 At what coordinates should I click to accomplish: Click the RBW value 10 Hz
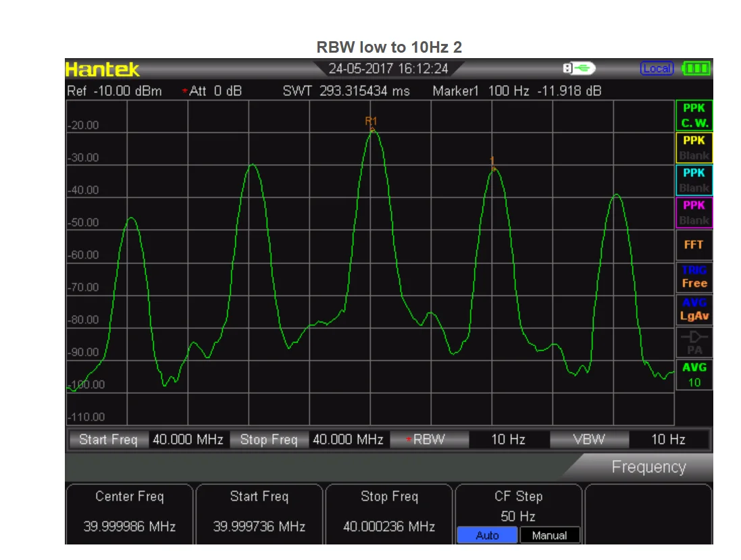(509, 440)
